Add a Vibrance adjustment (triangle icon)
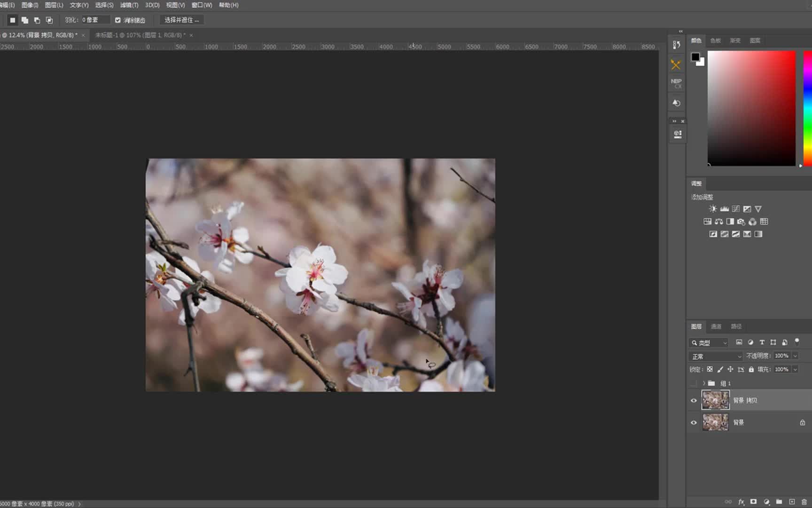The image size is (812, 508). [758, 209]
